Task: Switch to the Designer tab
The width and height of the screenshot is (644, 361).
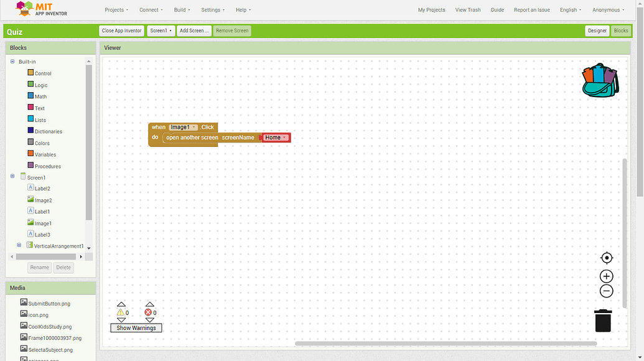Action: (597, 30)
